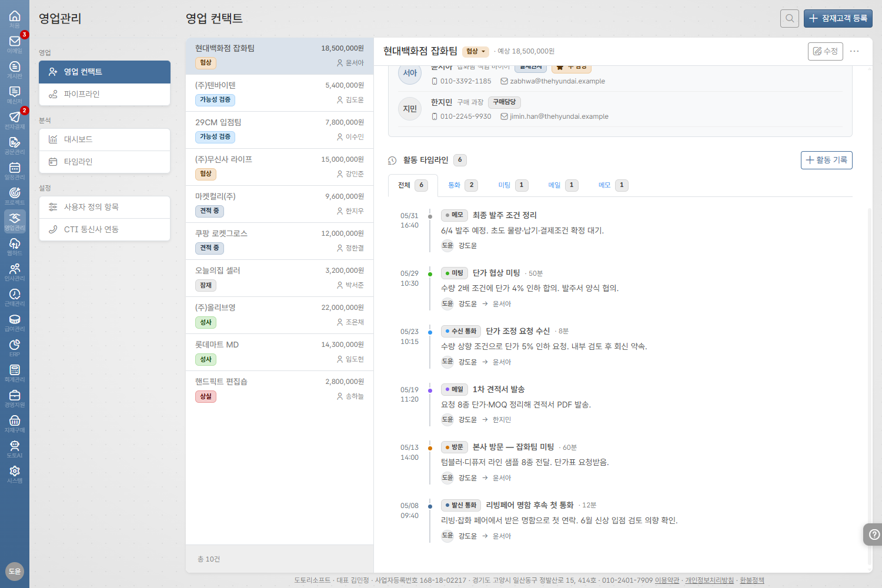Click the 수정 edit button

pos(826,51)
